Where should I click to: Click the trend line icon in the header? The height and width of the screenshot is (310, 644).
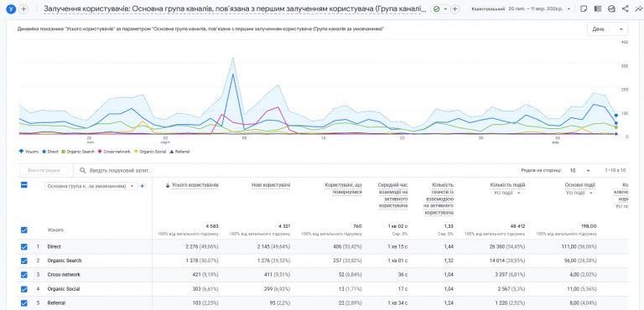[x=638, y=8]
